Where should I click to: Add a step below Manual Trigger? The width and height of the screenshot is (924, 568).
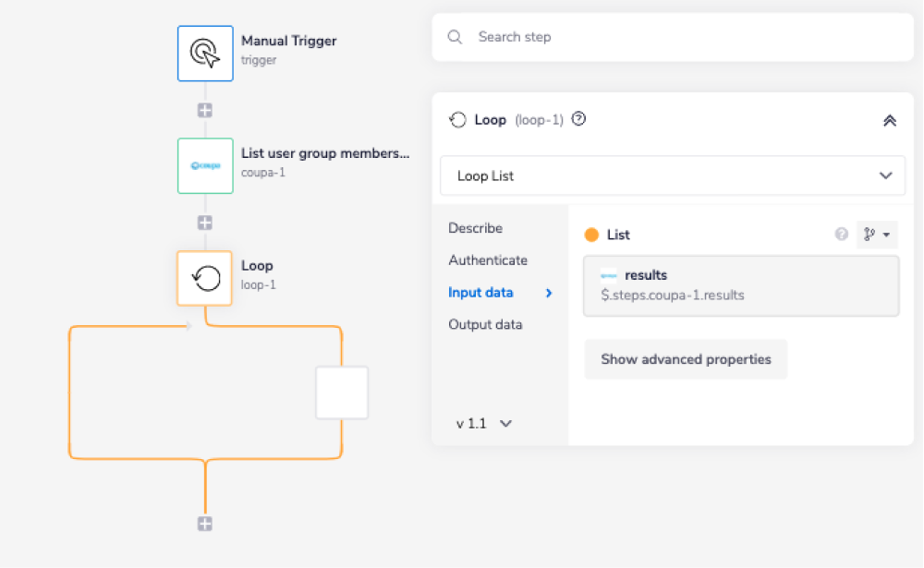tap(204, 109)
